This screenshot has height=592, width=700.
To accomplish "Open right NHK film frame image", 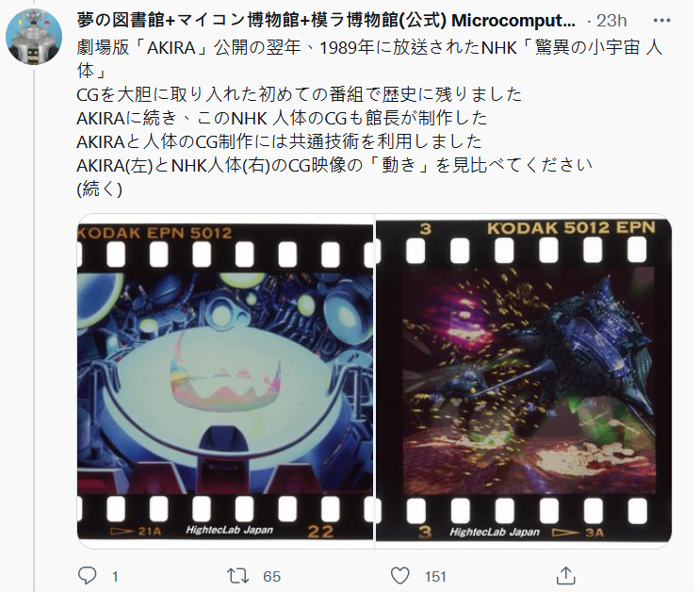I will click(524, 381).
